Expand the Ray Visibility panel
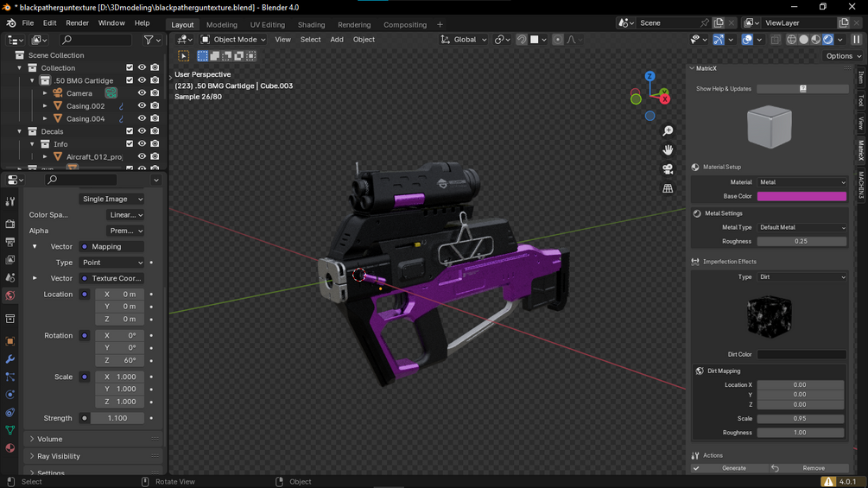Viewport: 868px width, 488px height. (x=94, y=456)
